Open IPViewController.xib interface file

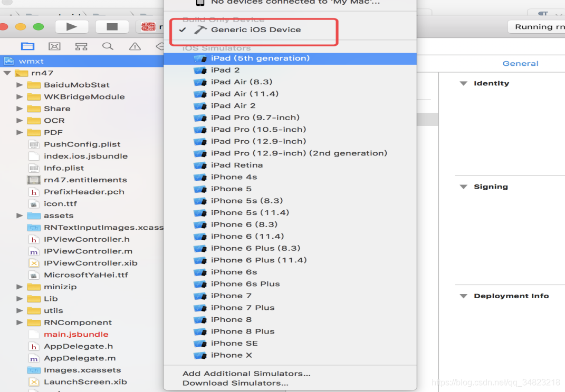click(90, 263)
